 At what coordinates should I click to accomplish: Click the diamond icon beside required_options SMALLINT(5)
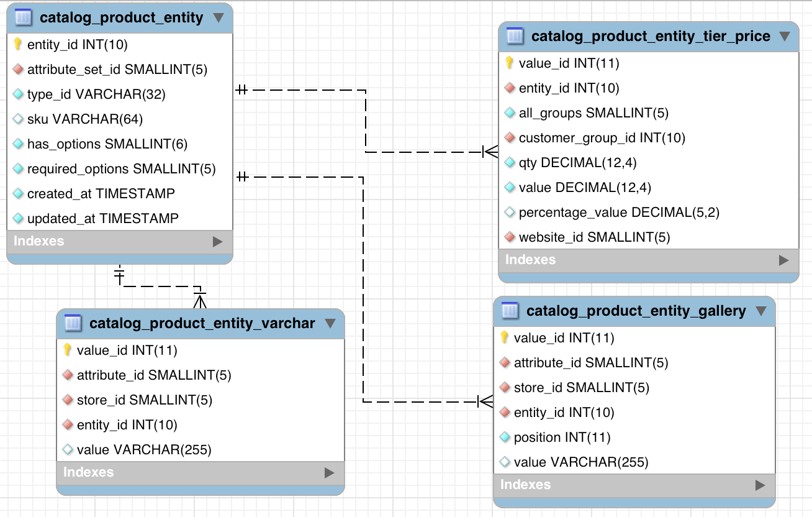pos(18,169)
